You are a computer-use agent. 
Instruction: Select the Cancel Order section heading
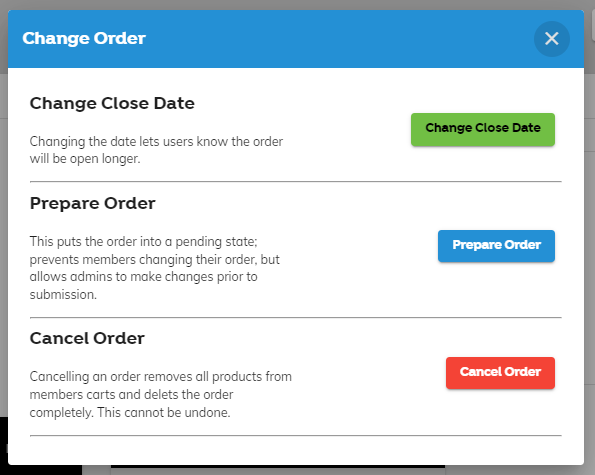[x=87, y=338]
